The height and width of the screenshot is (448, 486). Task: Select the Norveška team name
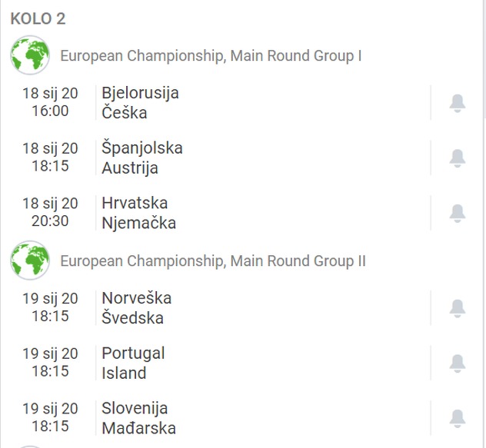click(136, 298)
